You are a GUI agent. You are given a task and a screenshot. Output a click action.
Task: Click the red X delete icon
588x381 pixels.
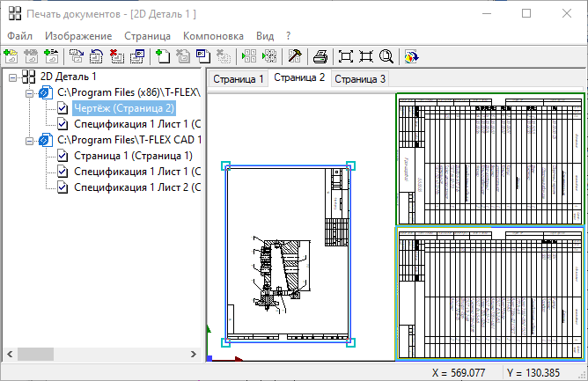coord(117,56)
